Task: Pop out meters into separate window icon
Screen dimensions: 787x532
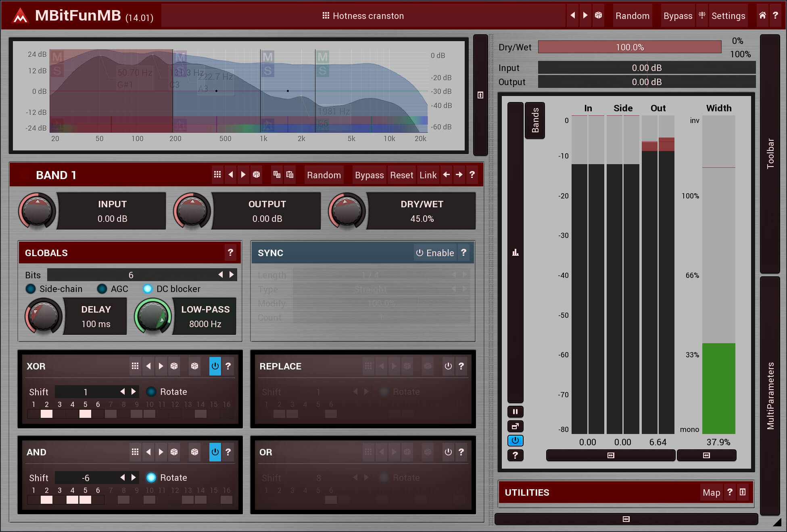Action: coord(515,426)
